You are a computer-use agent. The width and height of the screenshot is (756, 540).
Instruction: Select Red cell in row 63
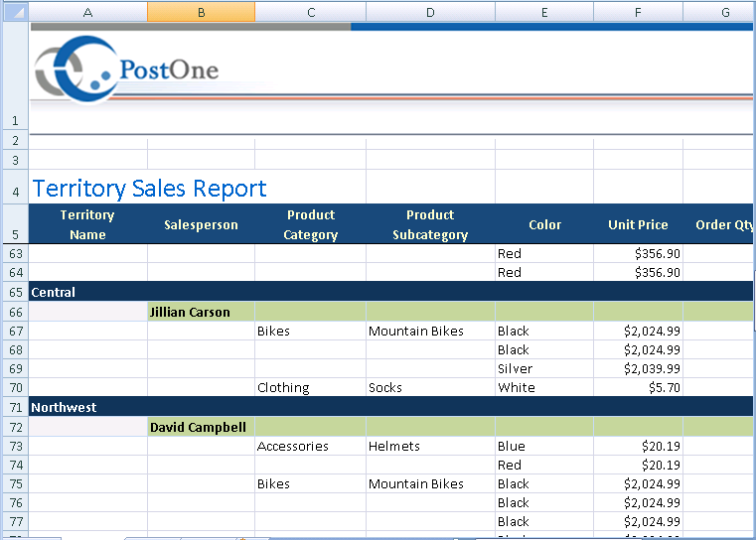(x=544, y=253)
